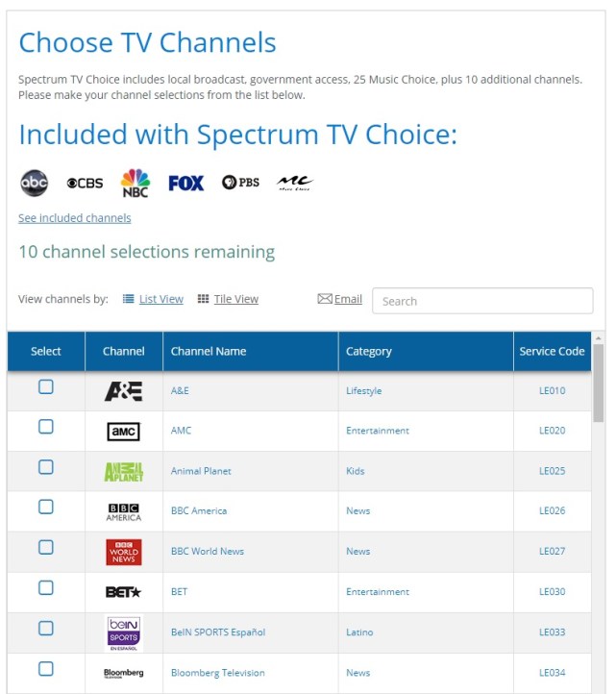
Task: Click the NBC peacock logo
Action: (x=136, y=183)
